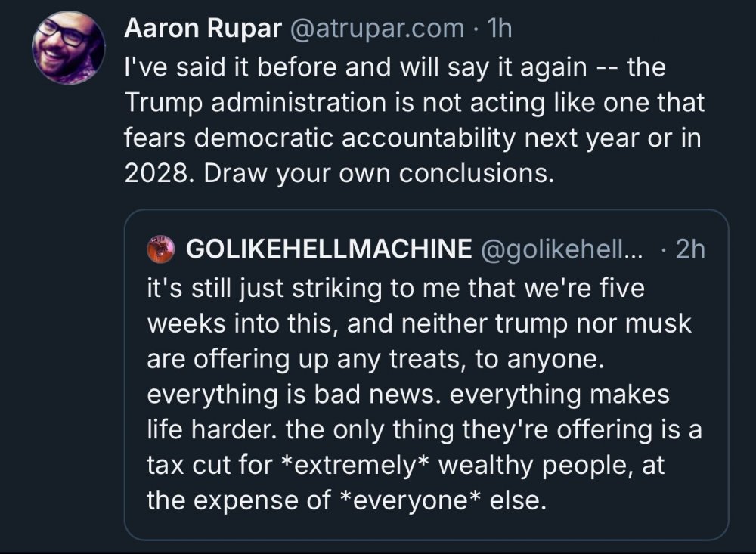
Task: Click the "tax cut for *extremely* wealthy" line
Action: [405, 466]
